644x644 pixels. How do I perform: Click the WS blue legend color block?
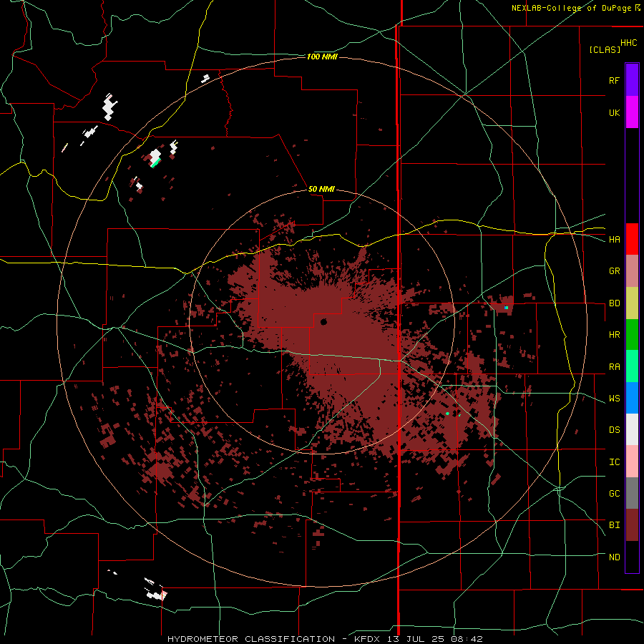click(x=632, y=398)
